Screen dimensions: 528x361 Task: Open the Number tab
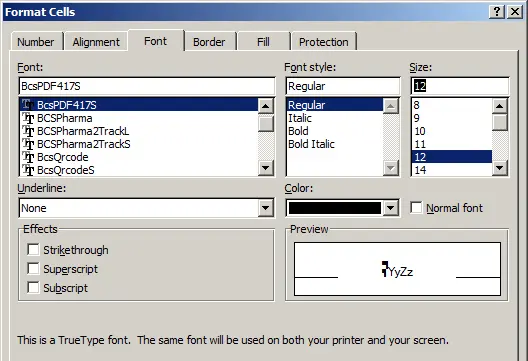tap(36, 42)
